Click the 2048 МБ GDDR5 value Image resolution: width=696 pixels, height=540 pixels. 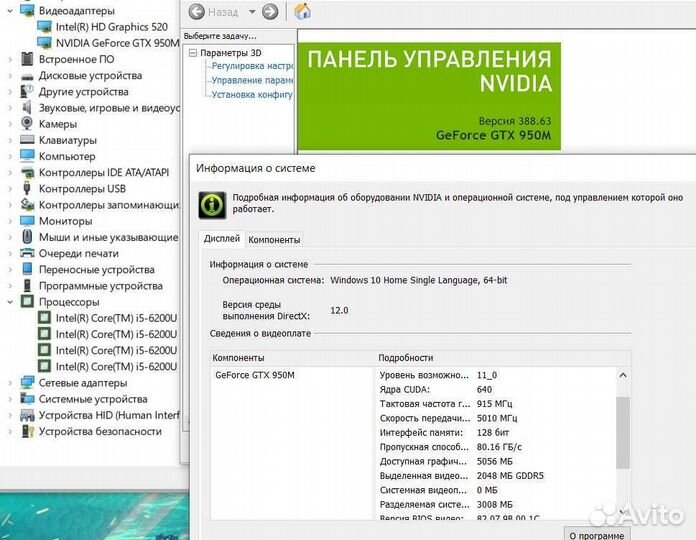510,476
